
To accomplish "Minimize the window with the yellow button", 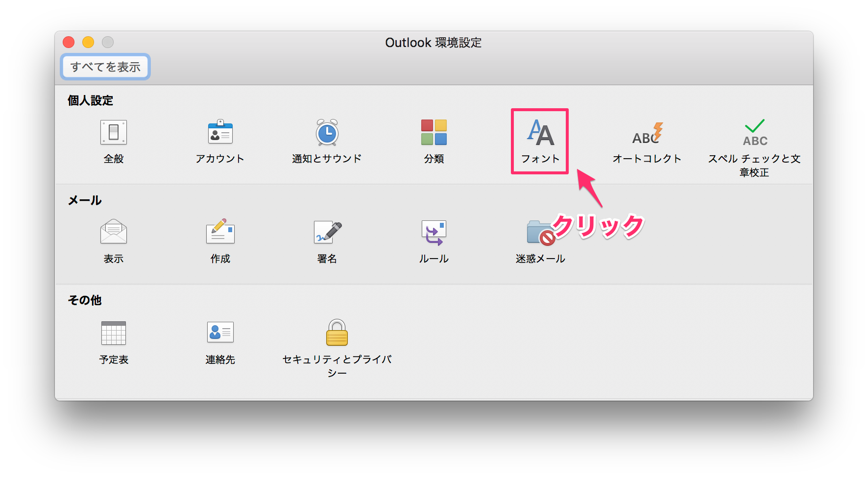I will [88, 43].
